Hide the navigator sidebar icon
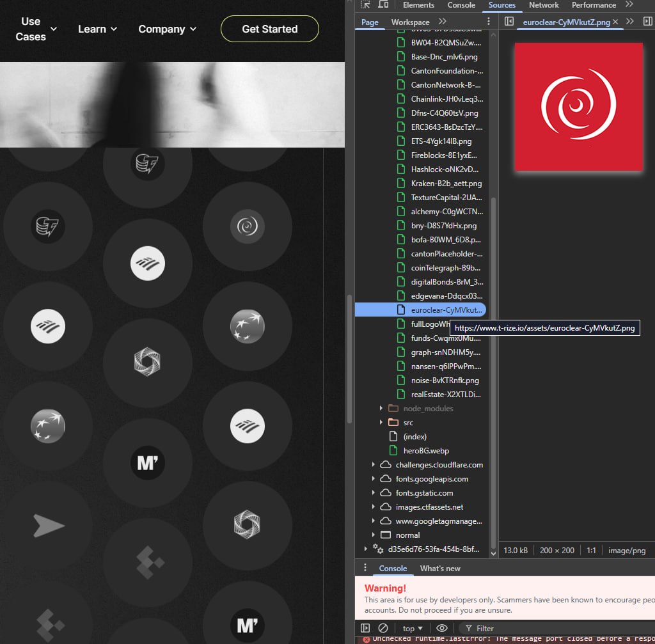Viewport: 655px width, 644px height. pyautogui.click(x=509, y=21)
